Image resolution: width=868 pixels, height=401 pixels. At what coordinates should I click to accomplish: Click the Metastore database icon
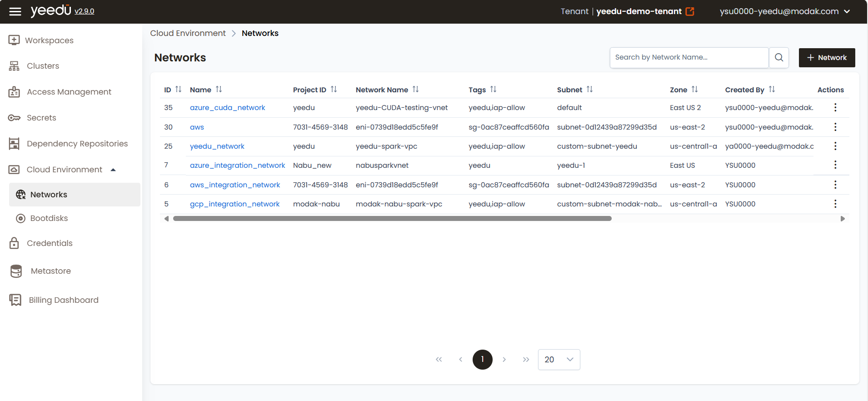[x=16, y=271]
